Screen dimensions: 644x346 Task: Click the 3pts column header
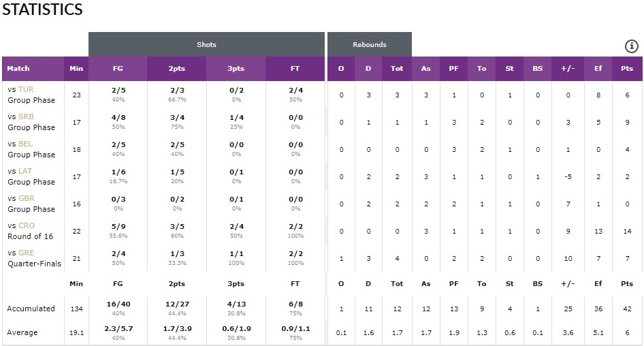(x=236, y=68)
